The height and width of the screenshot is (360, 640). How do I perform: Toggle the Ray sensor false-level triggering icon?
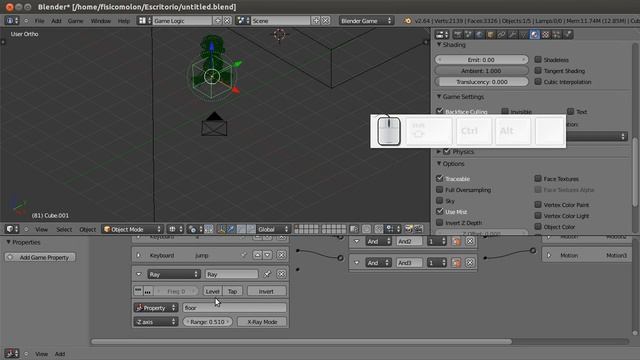click(148, 291)
